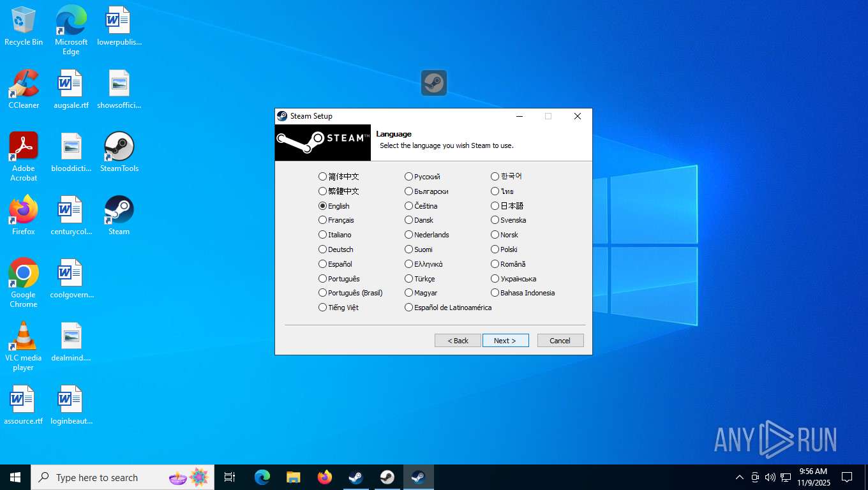Open the notification center
Screen dimensions: 868x490
click(x=847, y=477)
